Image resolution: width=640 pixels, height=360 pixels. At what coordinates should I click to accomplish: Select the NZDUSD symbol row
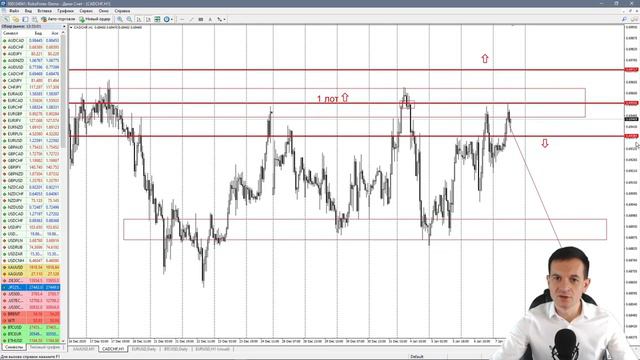(x=31, y=207)
